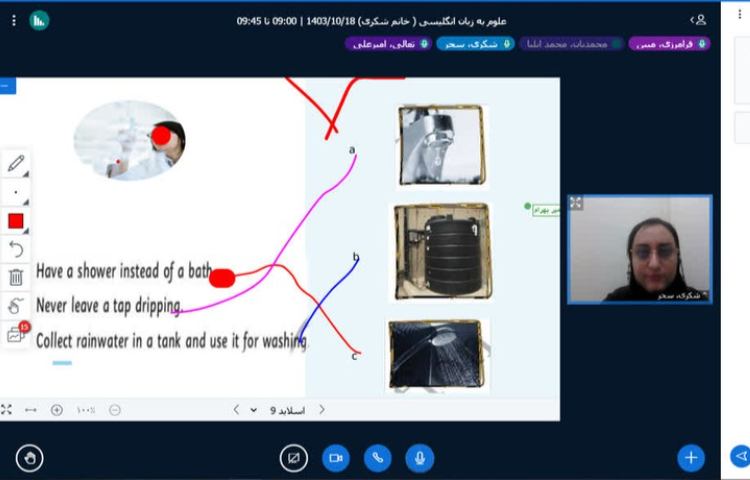The image size is (750, 480).
Task: Click the 100% zoom level indicator
Action: tap(86, 410)
